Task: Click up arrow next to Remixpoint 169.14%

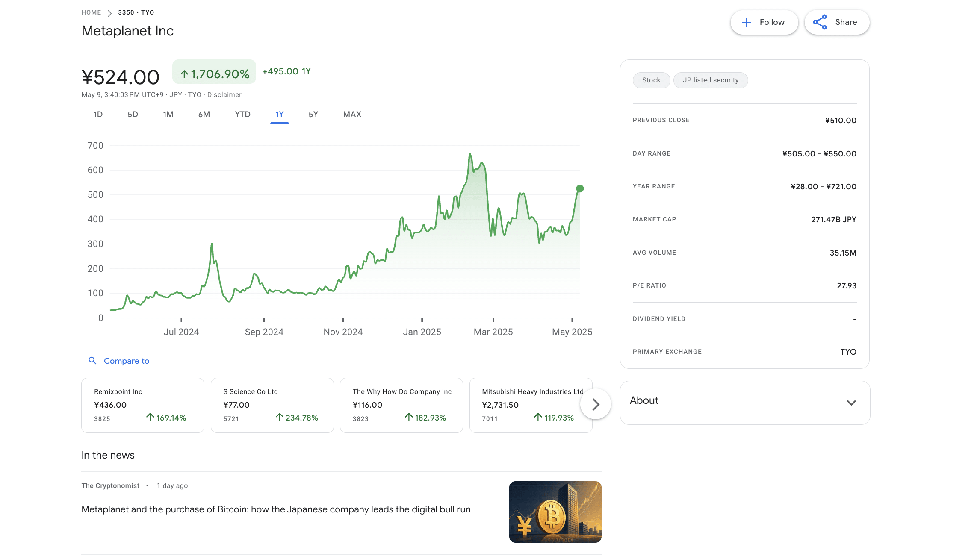Action: 150,417
